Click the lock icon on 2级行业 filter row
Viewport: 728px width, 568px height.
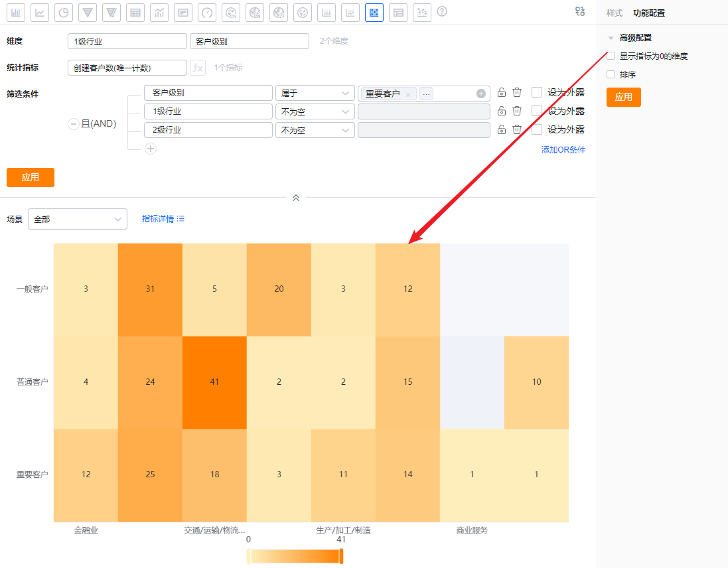(502, 130)
